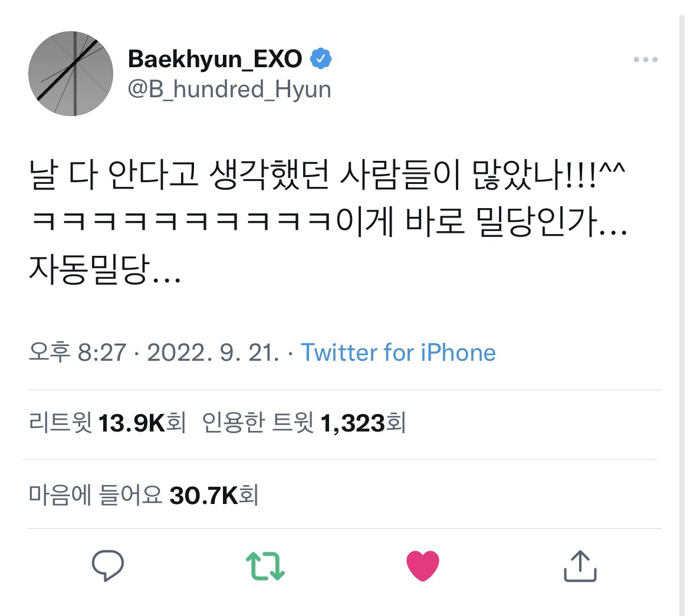The image size is (690, 616).
Task: Click the Baekhyun_EXO display name
Action: (215, 58)
